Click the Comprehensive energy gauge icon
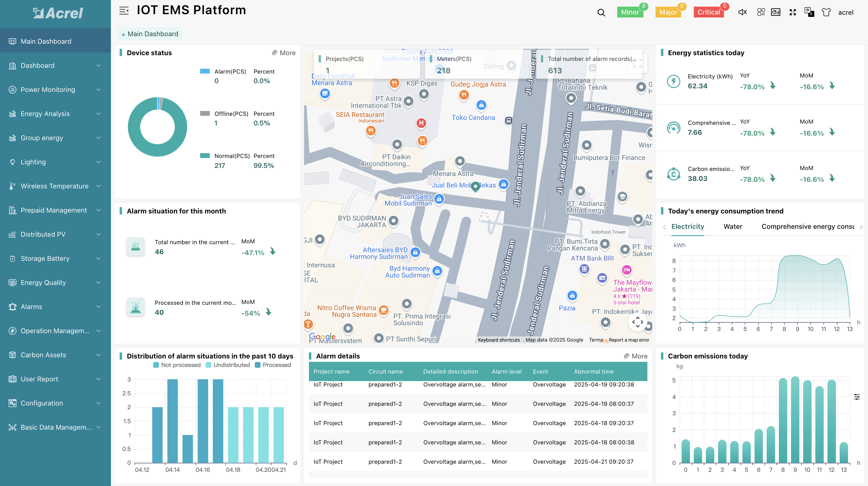 674,128
